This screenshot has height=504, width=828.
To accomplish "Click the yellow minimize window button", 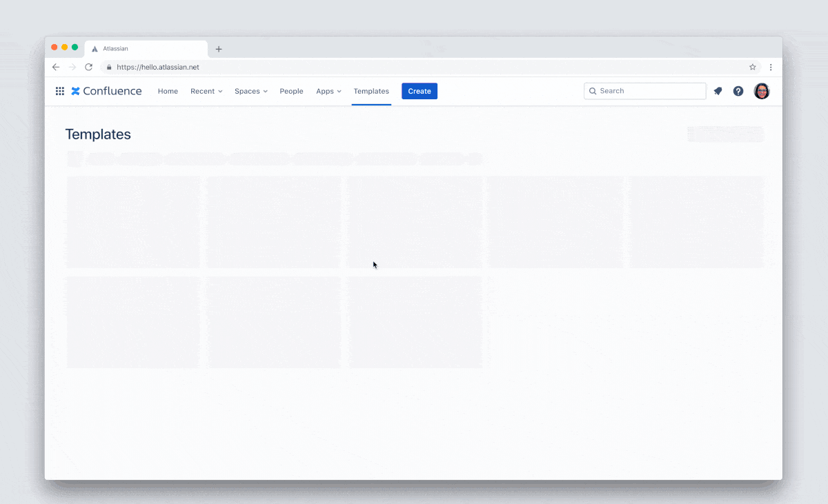I will 65,47.
